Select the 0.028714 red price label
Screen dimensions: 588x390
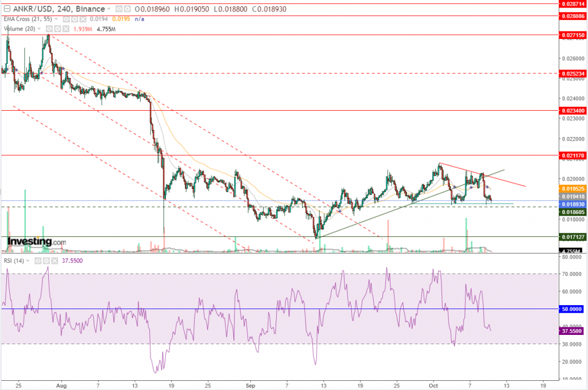coord(572,4)
